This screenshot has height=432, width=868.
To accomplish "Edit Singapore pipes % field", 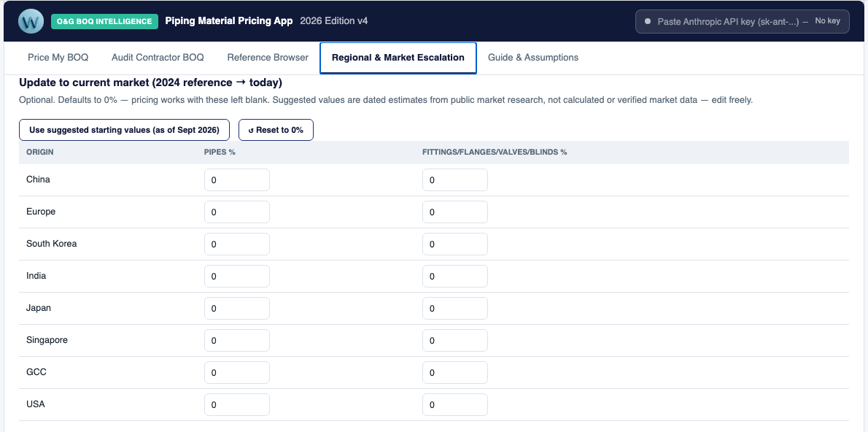I will (237, 341).
